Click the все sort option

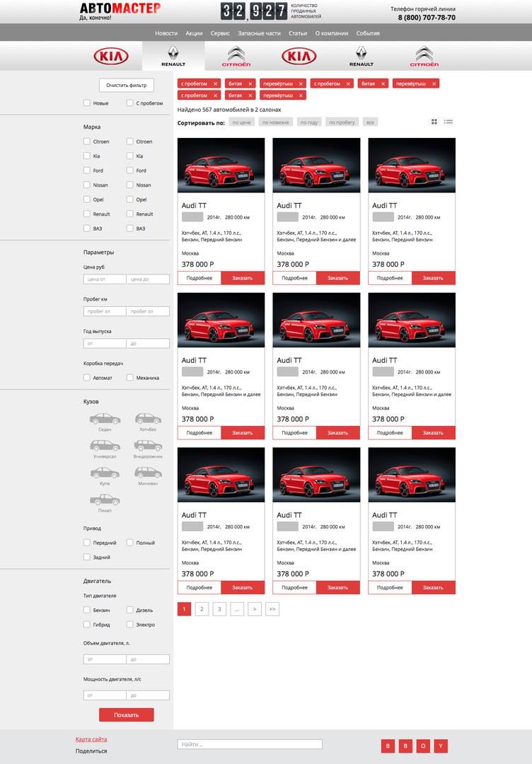point(370,122)
